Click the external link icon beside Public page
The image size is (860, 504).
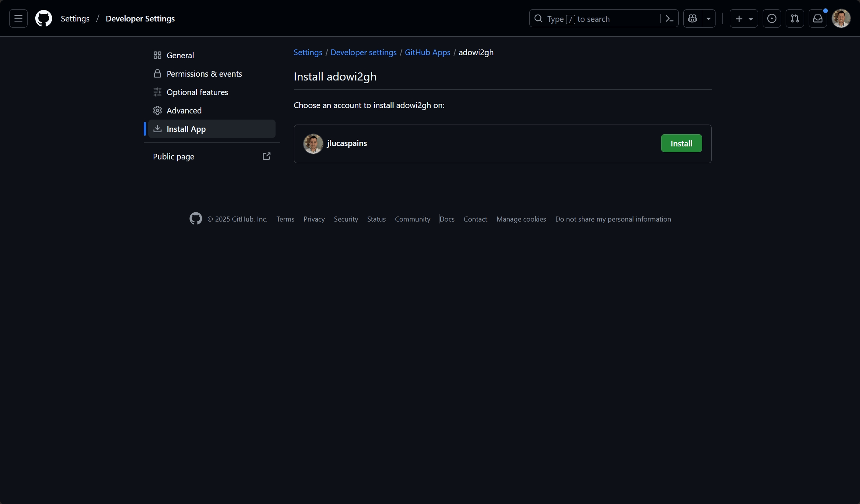tap(266, 156)
